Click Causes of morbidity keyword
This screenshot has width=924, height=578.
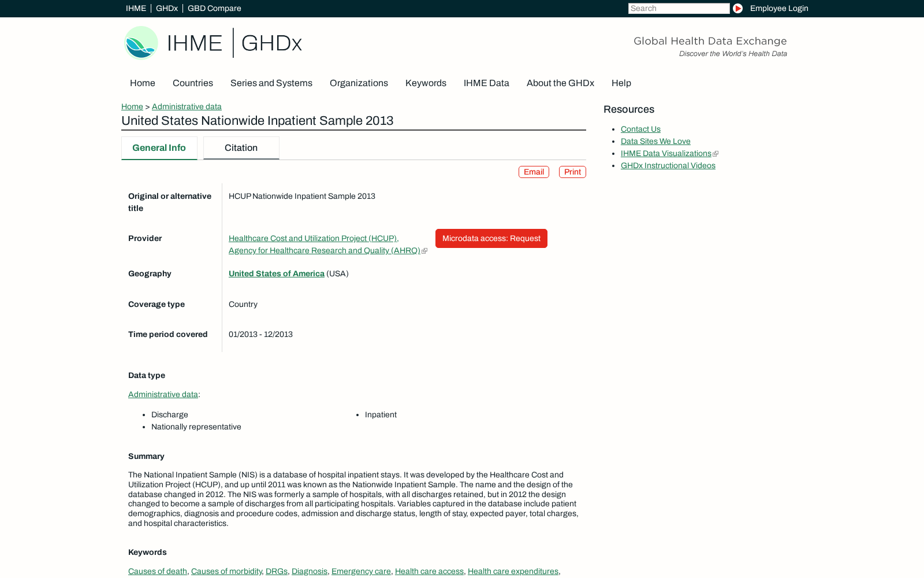click(226, 571)
